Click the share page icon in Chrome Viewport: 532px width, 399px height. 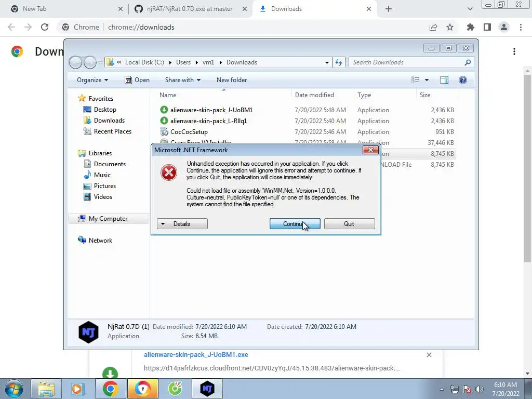pos(433,27)
